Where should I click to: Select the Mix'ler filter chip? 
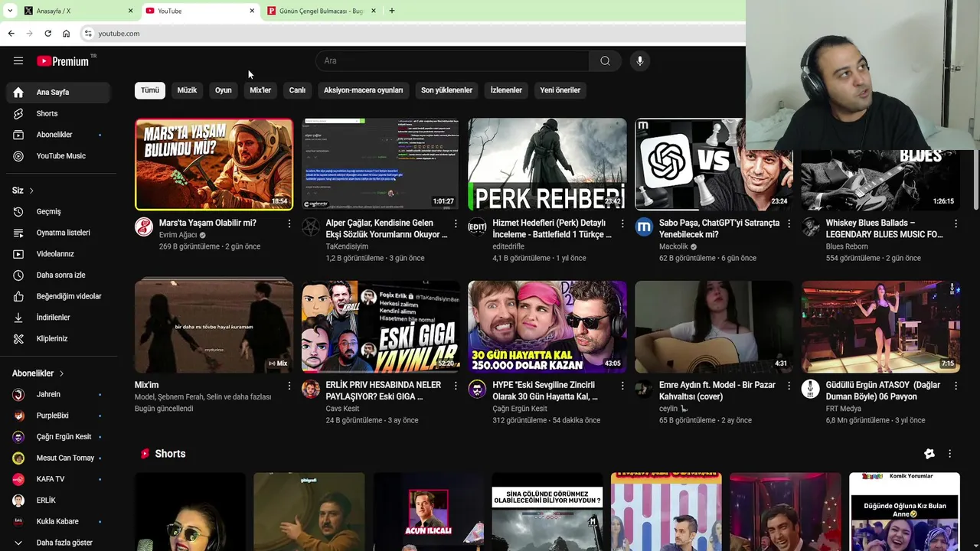(260, 90)
